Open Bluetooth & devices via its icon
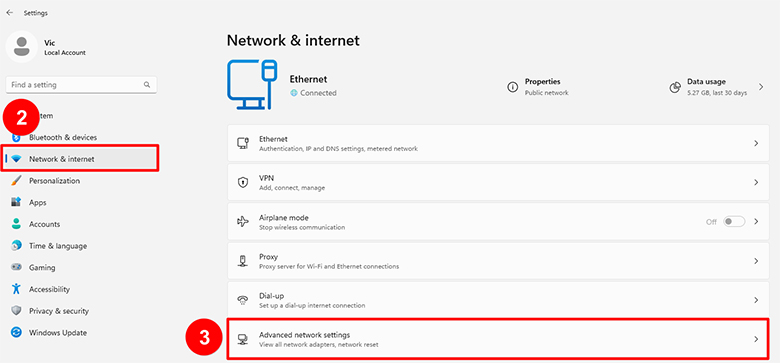 (x=16, y=137)
